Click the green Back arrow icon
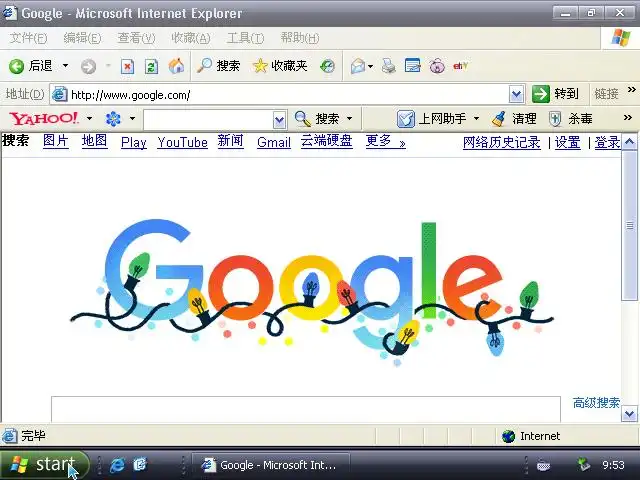The width and height of the screenshot is (640, 480). point(17,66)
